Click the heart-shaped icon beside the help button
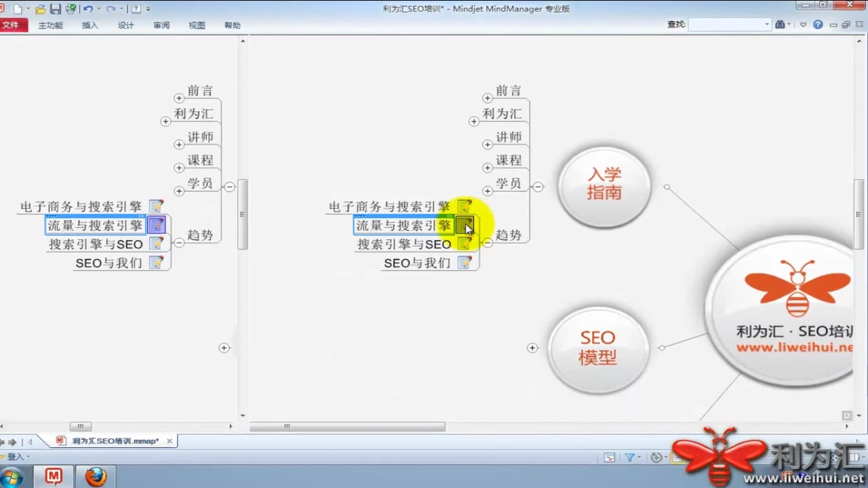868x488 pixels. pyautogui.click(x=804, y=24)
